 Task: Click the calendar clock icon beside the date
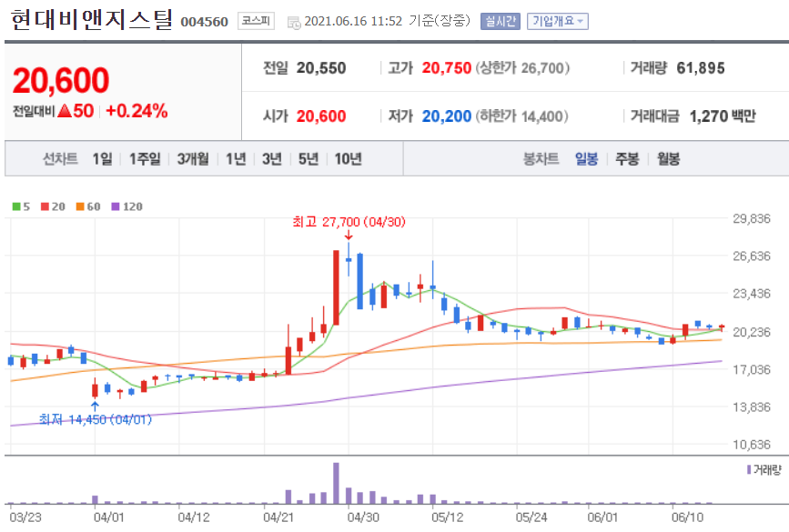(294, 22)
